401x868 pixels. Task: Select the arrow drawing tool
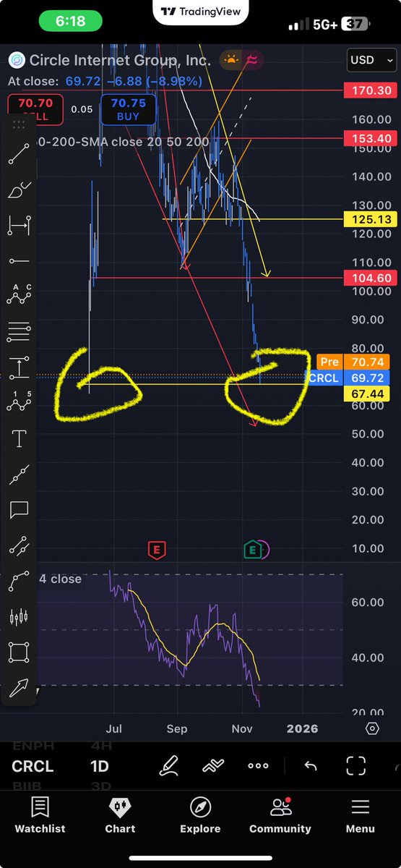point(19,687)
